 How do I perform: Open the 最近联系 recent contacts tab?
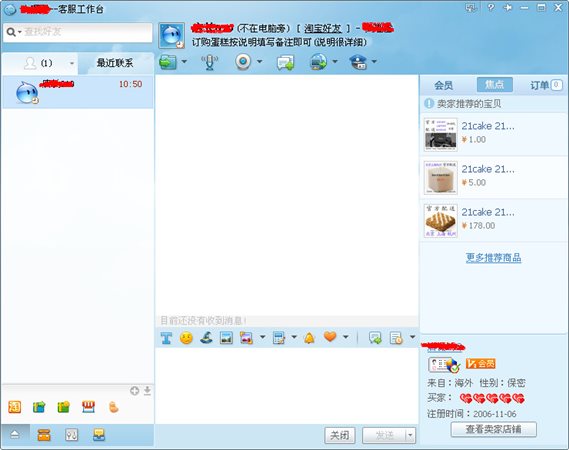(x=115, y=63)
